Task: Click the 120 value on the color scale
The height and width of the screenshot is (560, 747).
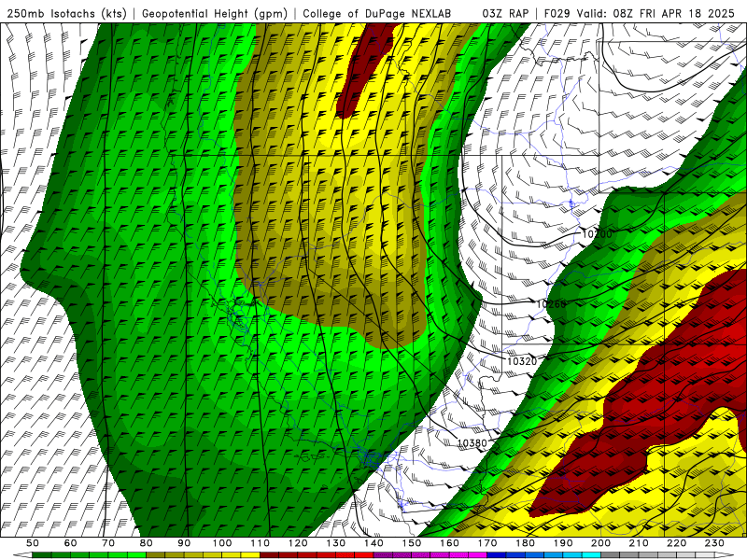Action: point(298,543)
